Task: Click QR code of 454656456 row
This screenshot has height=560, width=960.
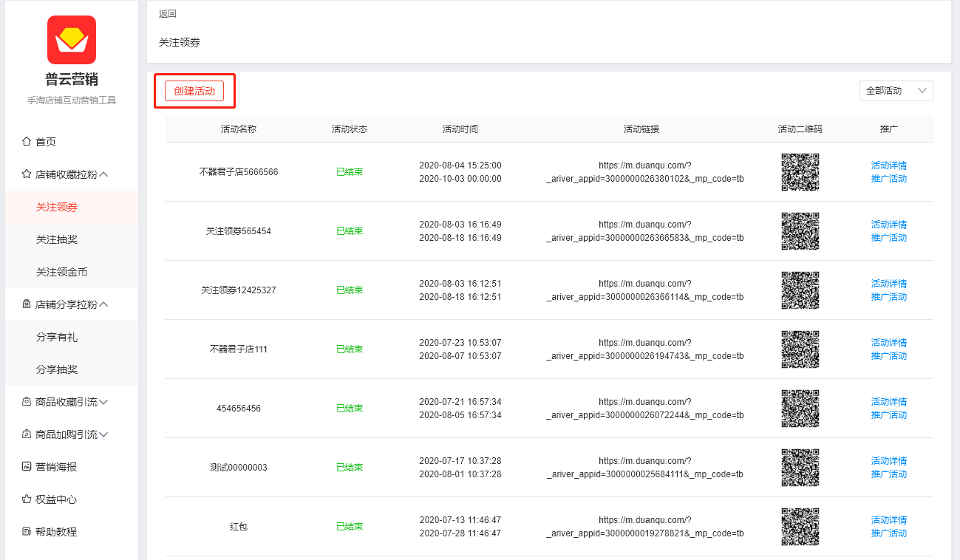Action: tap(800, 409)
